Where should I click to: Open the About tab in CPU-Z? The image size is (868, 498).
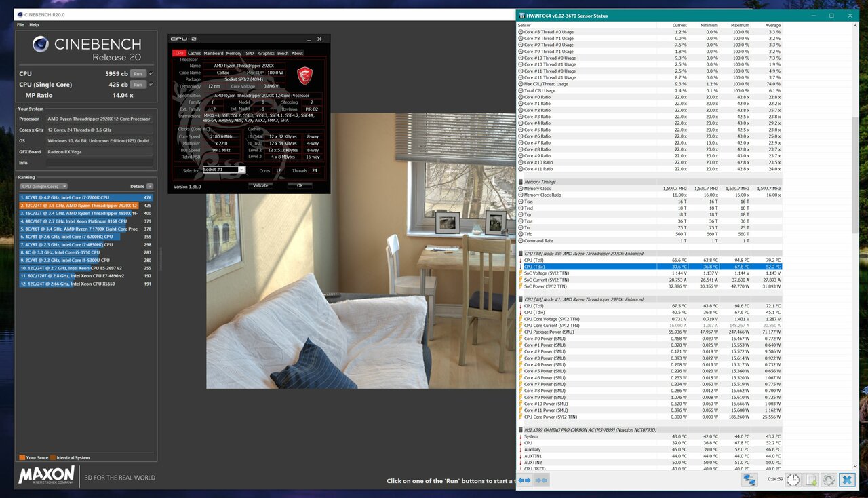[297, 53]
